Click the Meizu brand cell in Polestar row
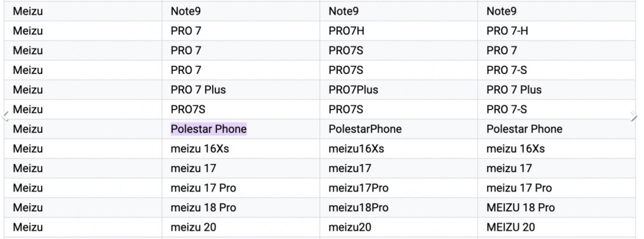Screen dimensions: 644x239 [28, 129]
